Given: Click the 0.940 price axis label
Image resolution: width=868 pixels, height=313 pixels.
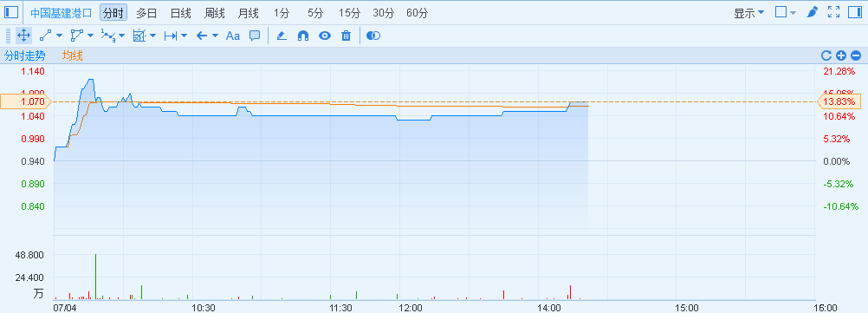Looking at the screenshot, I should coord(33,161).
